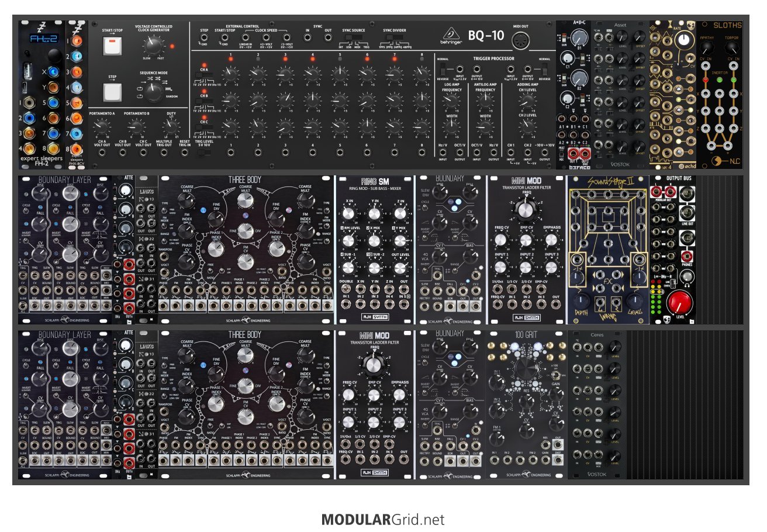
Task: Click the step 1 red LED on BQ-10
Action: [231, 60]
